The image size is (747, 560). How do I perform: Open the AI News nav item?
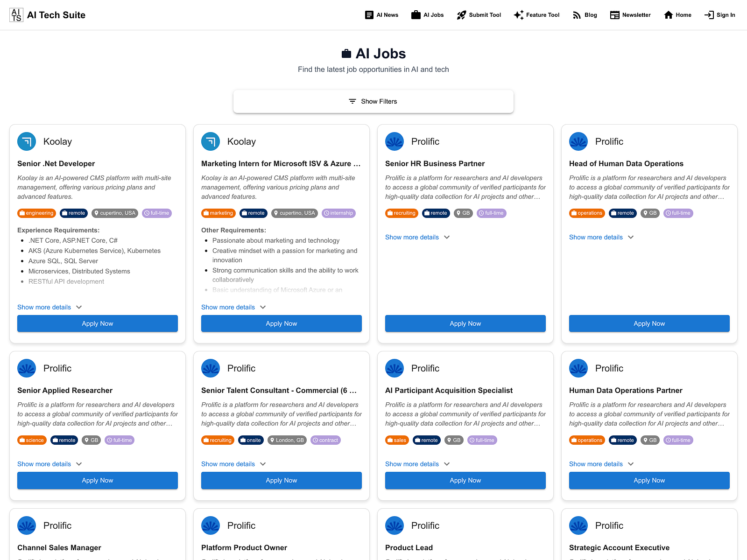pos(381,15)
